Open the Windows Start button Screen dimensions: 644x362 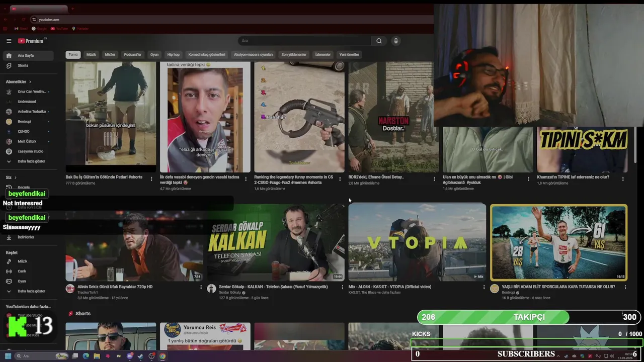(x=8, y=356)
